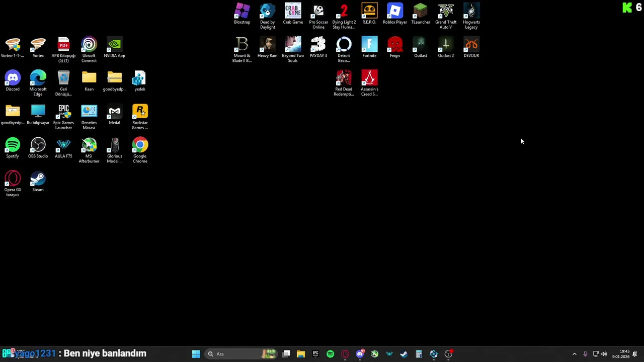The width and height of the screenshot is (644, 362).
Task: Select the R.E.P.O. game icon
Action: 369,14
